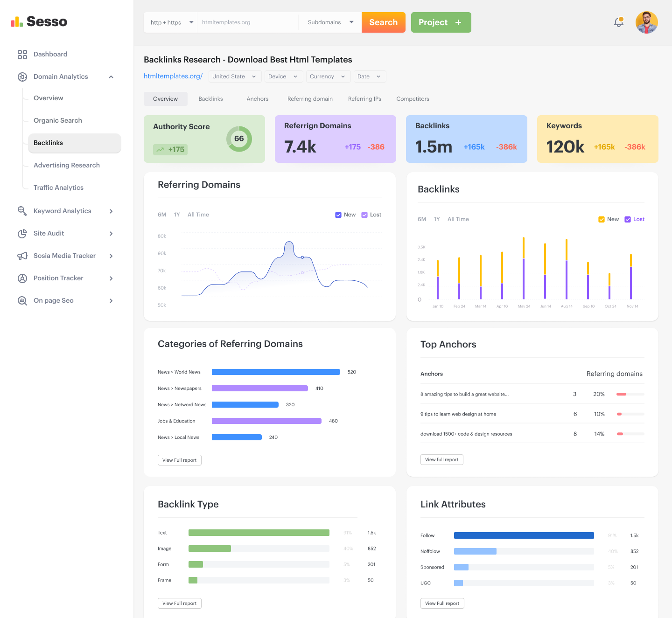Click the Dashboard grid icon
Image resolution: width=672 pixels, height=618 pixels.
[22, 55]
